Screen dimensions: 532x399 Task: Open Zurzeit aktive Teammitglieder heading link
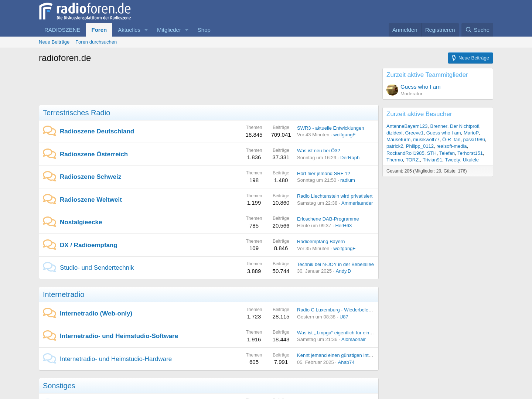pyautogui.click(x=427, y=75)
